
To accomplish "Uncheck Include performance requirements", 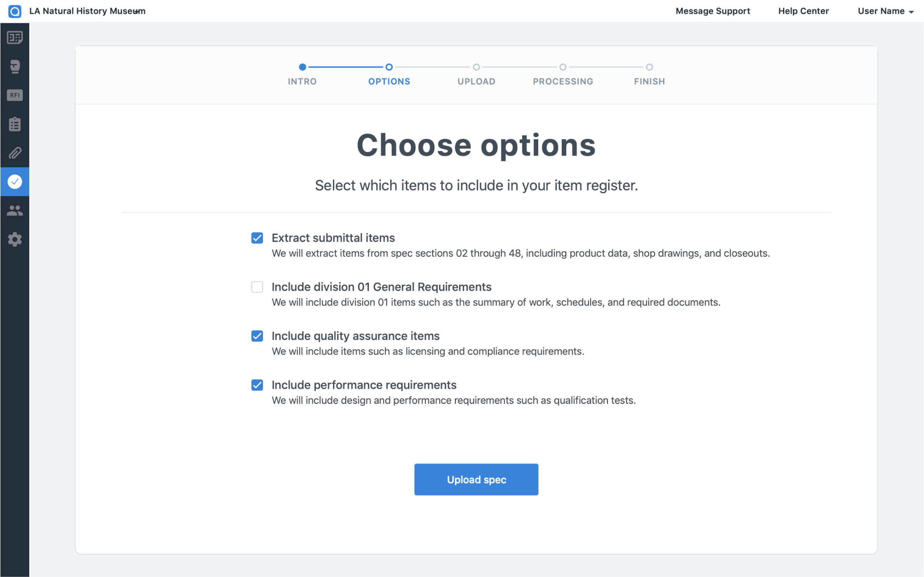I will coord(257,385).
